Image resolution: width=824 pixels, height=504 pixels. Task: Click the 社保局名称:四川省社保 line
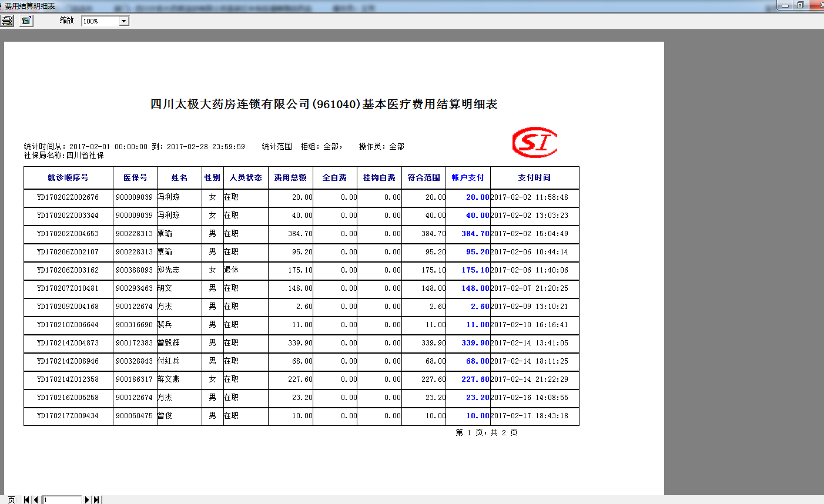coord(64,156)
